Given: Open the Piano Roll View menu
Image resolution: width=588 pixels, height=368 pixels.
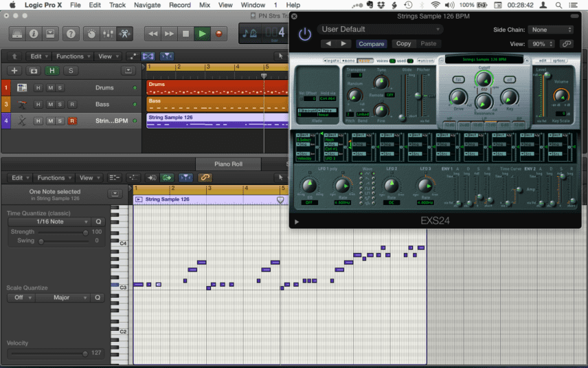Looking at the screenshot, I should [89, 177].
